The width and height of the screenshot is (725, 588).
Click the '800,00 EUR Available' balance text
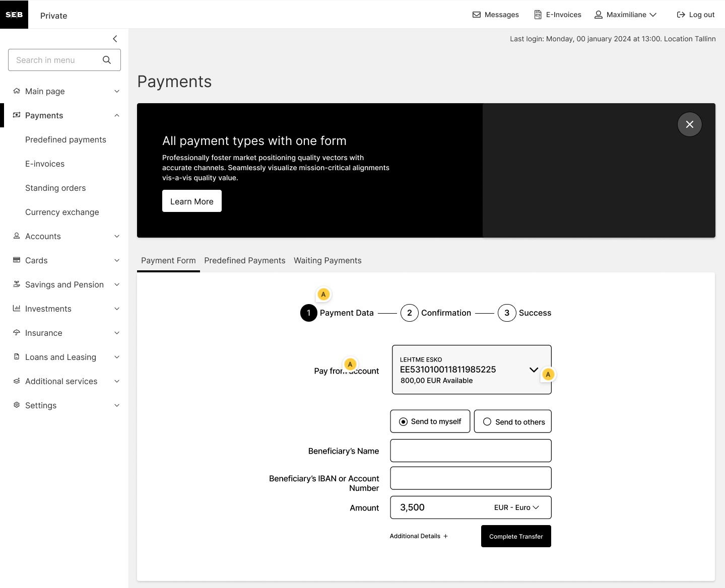[x=437, y=381]
